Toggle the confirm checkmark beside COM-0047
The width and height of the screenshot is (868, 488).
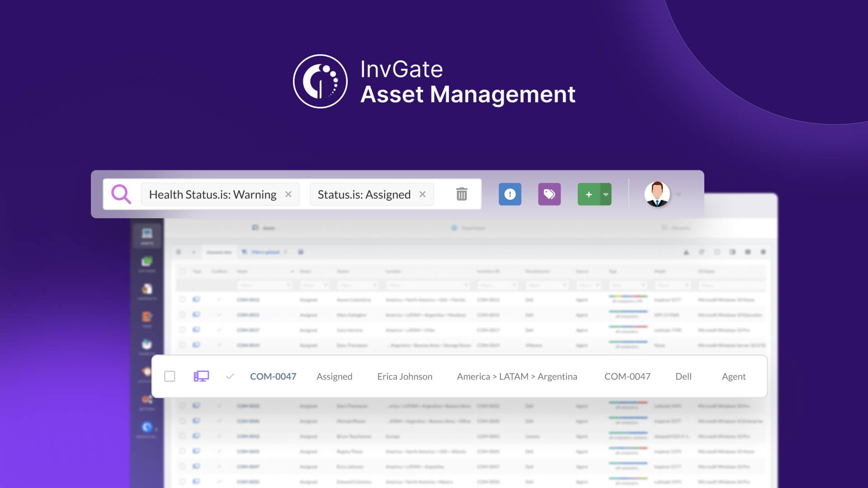(x=230, y=376)
